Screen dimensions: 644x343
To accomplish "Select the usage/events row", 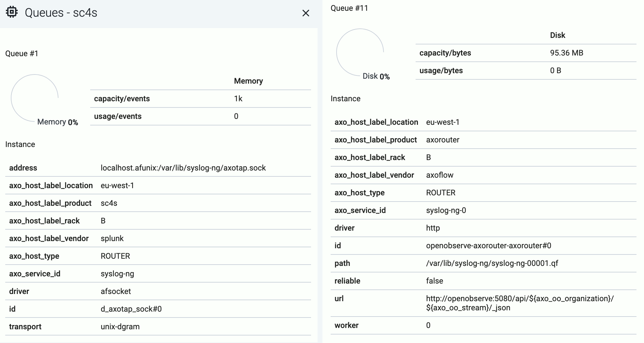I will pyautogui.click(x=200, y=116).
